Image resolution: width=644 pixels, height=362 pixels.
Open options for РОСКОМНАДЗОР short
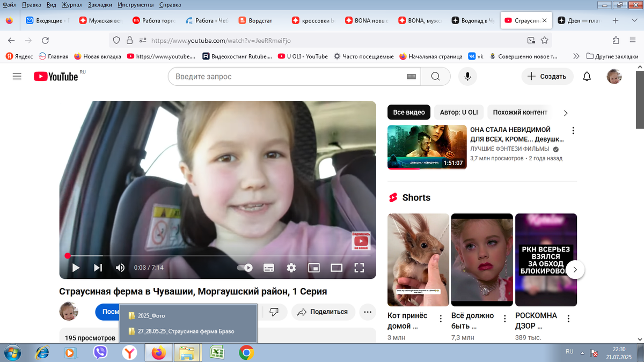[x=569, y=319]
